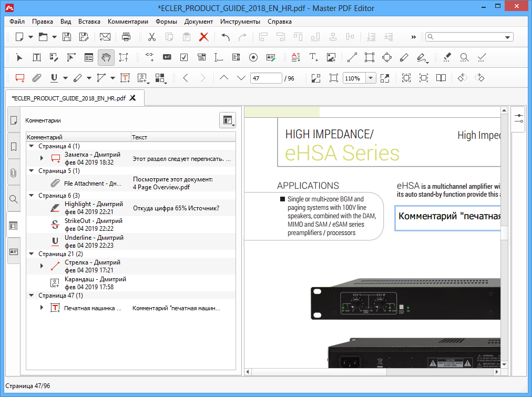Viewport: 532px width, 397px height.
Task: Select the File Attachment comment row
Action: [131, 183]
